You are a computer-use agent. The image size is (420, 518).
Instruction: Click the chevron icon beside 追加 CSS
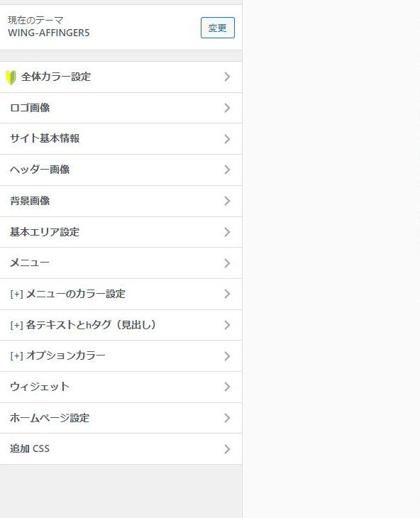(227, 449)
